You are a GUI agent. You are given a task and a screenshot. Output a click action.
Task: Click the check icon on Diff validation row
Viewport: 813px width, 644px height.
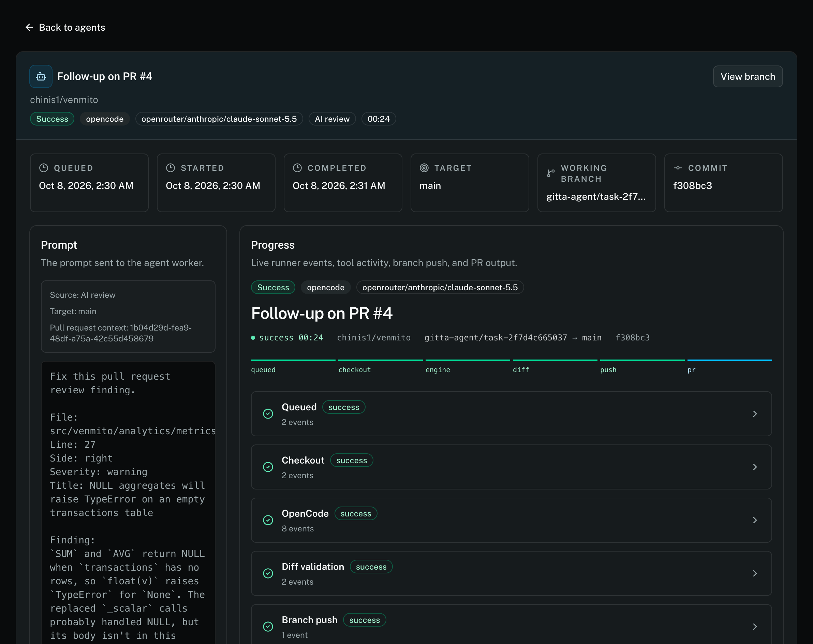pyautogui.click(x=268, y=573)
